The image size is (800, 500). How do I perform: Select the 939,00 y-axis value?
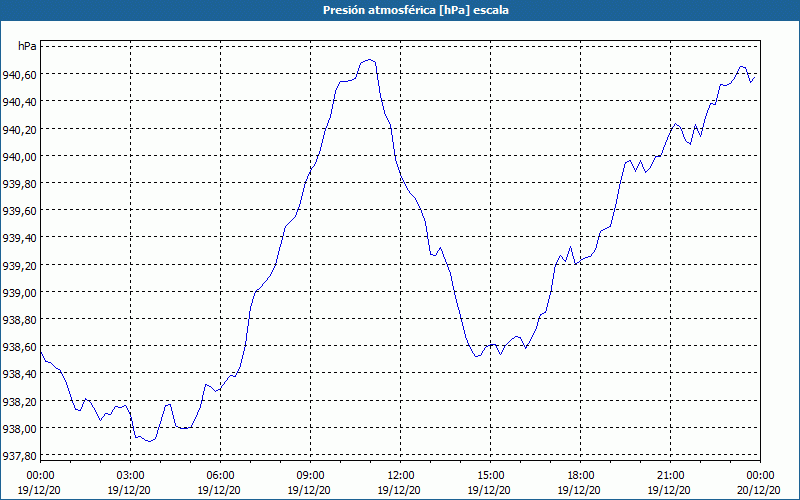(x=19, y=292)
